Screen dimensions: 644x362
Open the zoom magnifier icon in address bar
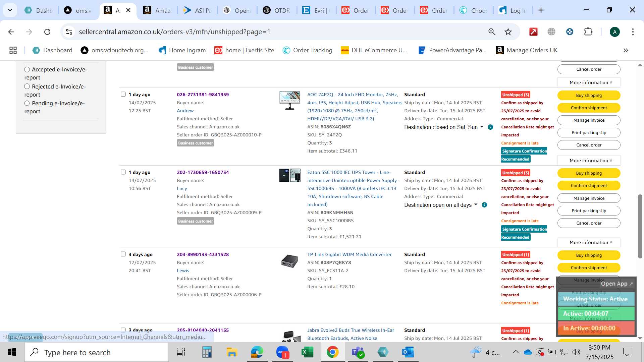(492, 32)
